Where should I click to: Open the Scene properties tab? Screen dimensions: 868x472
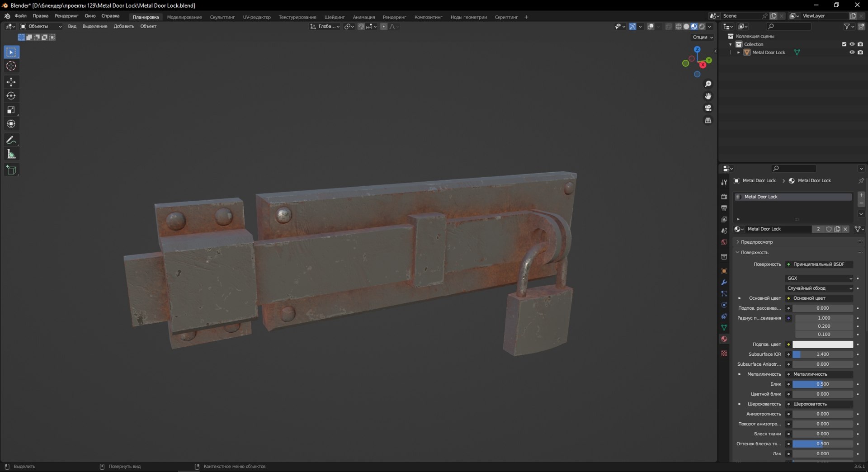tap(724, 231)
